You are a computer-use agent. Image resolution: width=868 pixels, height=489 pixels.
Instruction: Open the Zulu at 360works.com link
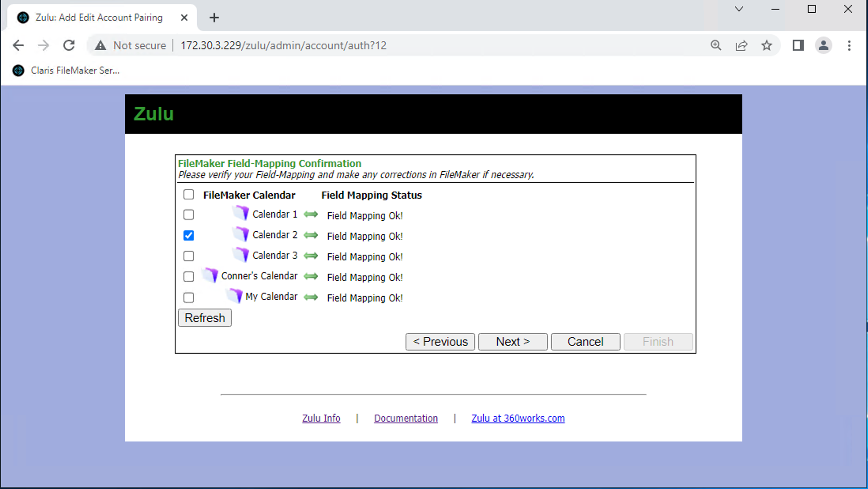point(518,418)
